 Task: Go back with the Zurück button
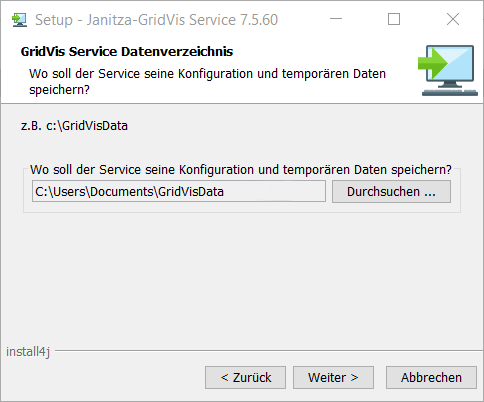coord(245,378)
